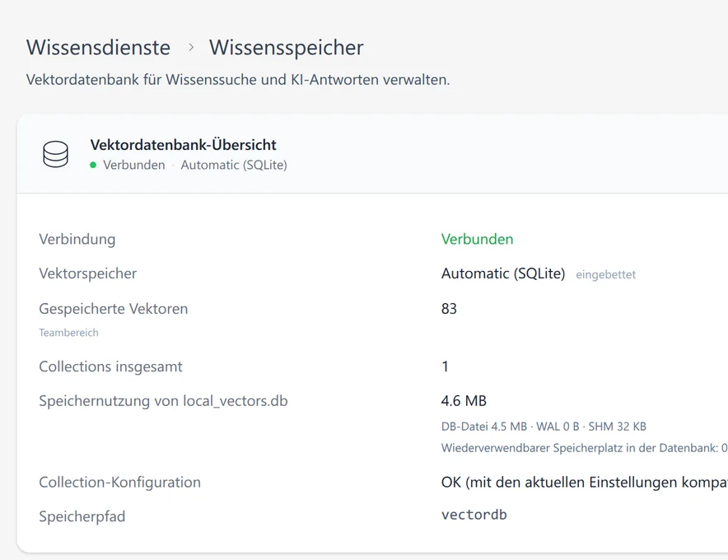Select the Gespeicherte Vektoren label

click(x=114, y=309)
